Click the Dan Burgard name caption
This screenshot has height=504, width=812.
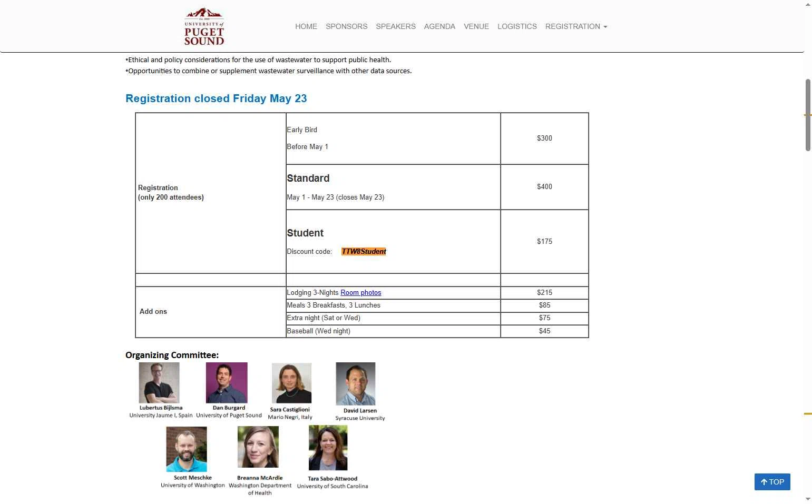click(x=229, y=408)
